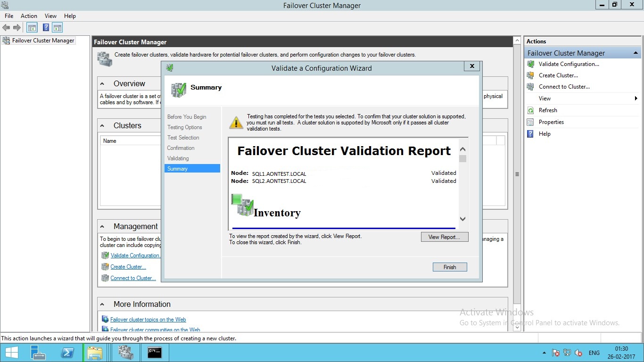Viewport: 644px width, 362px height.
Task: Open Command Prompt from the taskbar
Action: pyautogui.click(x=155, y=353)
